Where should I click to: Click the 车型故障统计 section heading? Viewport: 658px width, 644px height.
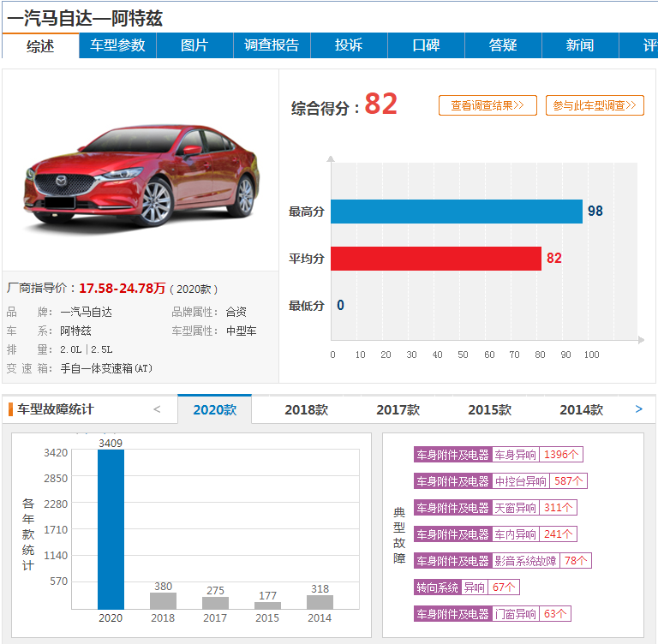56,409
